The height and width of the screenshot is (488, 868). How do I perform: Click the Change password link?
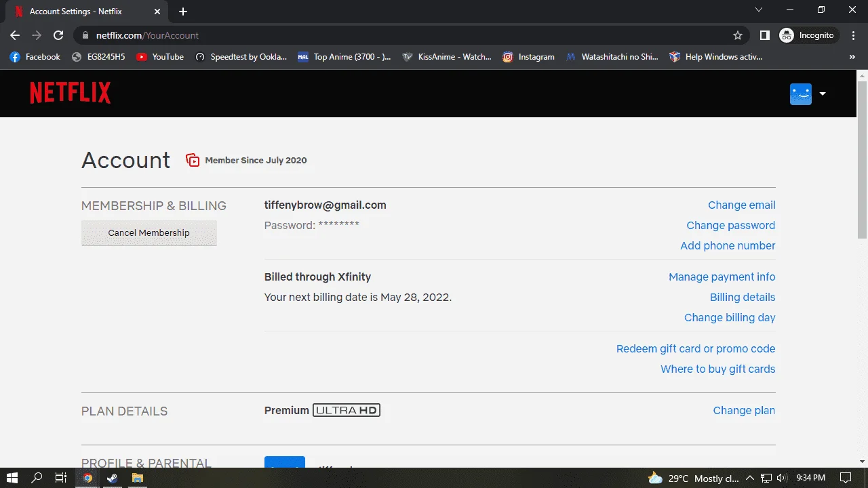(x=730, y=226)
